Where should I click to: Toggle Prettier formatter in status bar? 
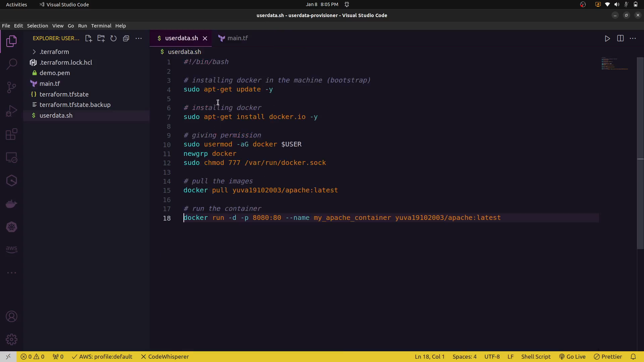click(x=608, y=357)
